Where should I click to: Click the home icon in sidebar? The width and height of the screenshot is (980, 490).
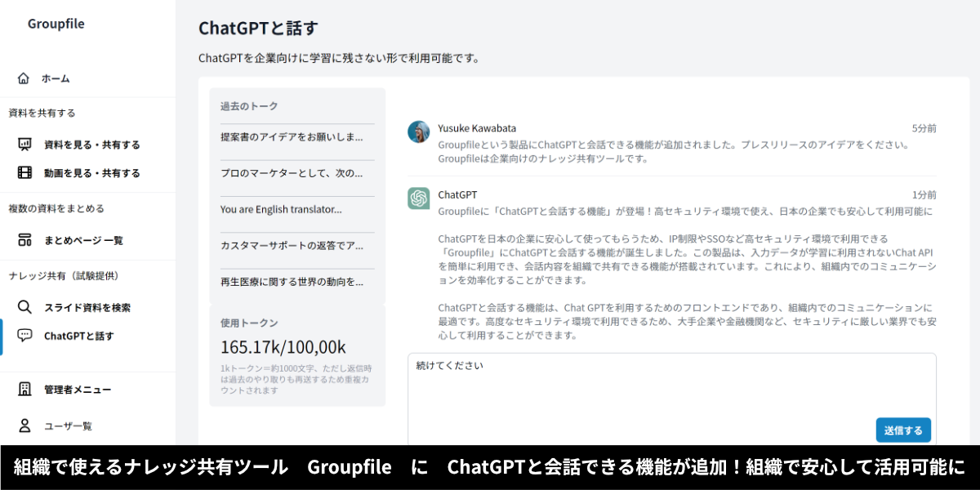tap(23, 78)
